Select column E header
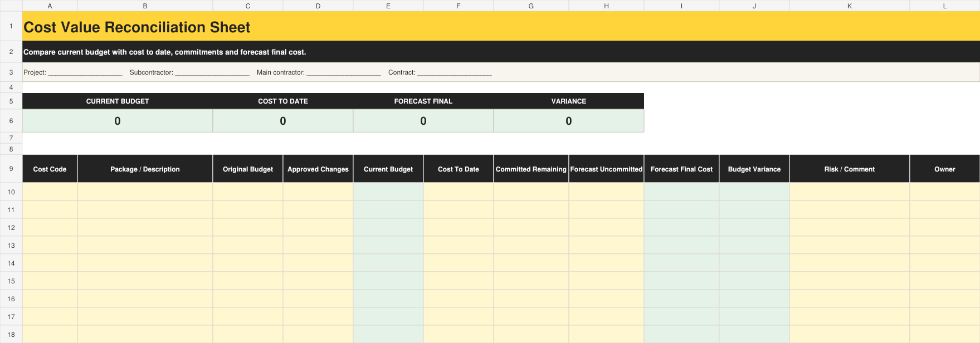Viewport: 980px width, 343px height. click(x=388, y=6)
